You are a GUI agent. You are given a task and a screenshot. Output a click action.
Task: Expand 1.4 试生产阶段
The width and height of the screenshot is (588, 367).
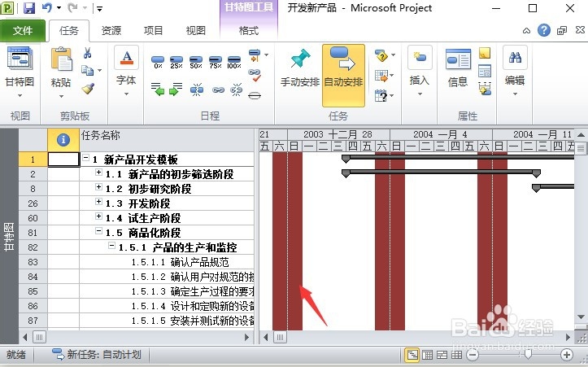coord(98,216)
